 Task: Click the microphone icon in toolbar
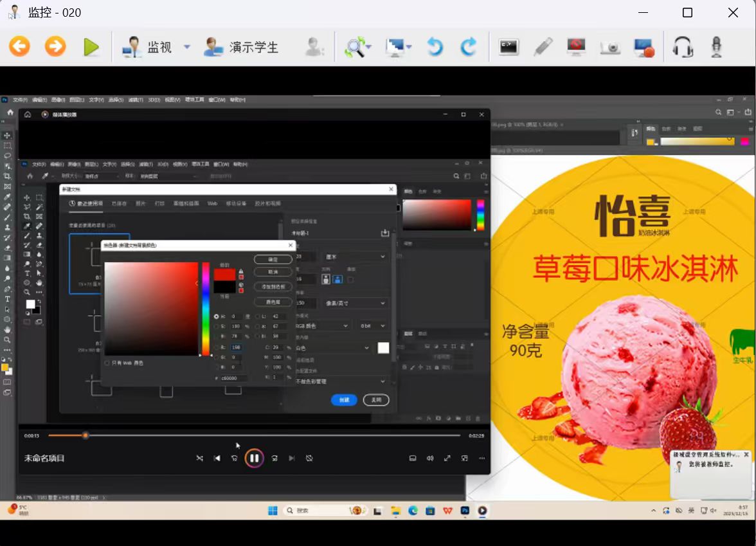point(715,46)
